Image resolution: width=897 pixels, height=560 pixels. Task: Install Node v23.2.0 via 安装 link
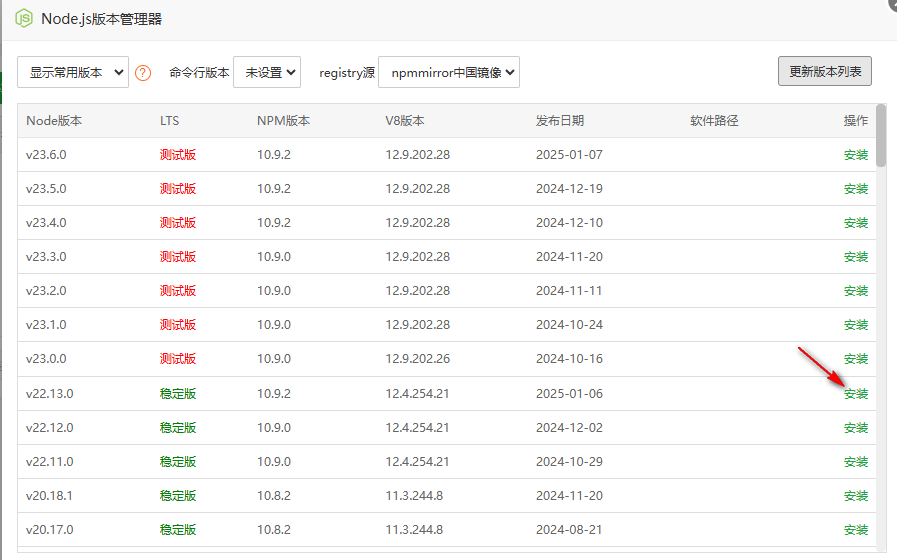[856, 291]
